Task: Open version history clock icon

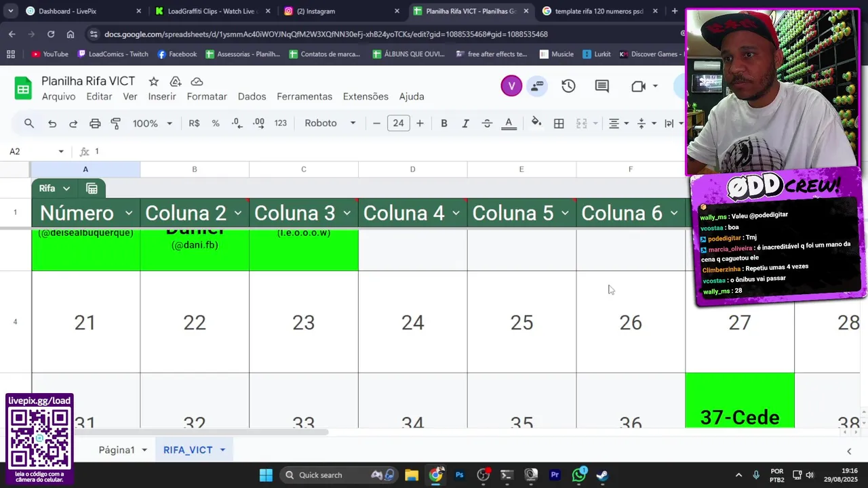Action: click(568, 86)
